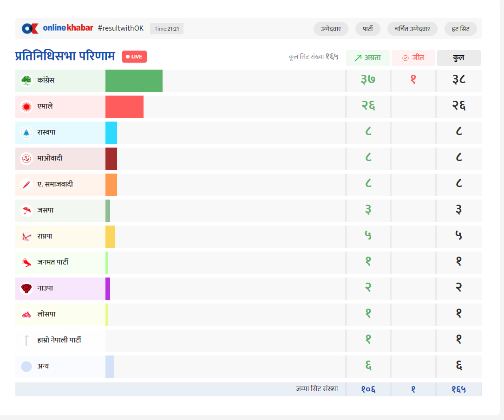The image size is (504, 420).
Task: Click राप्रपा अग्रता value ५
Action: point(368,235)
